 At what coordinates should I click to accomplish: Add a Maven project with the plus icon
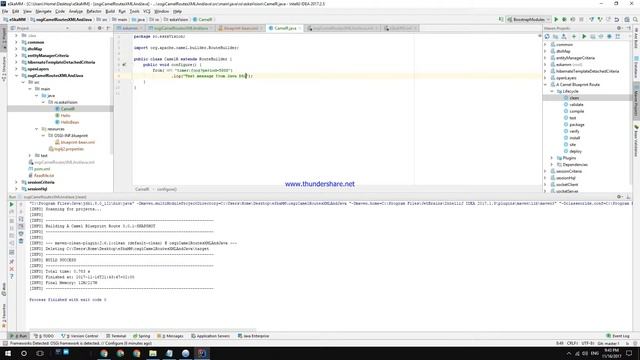coord(573,36)
